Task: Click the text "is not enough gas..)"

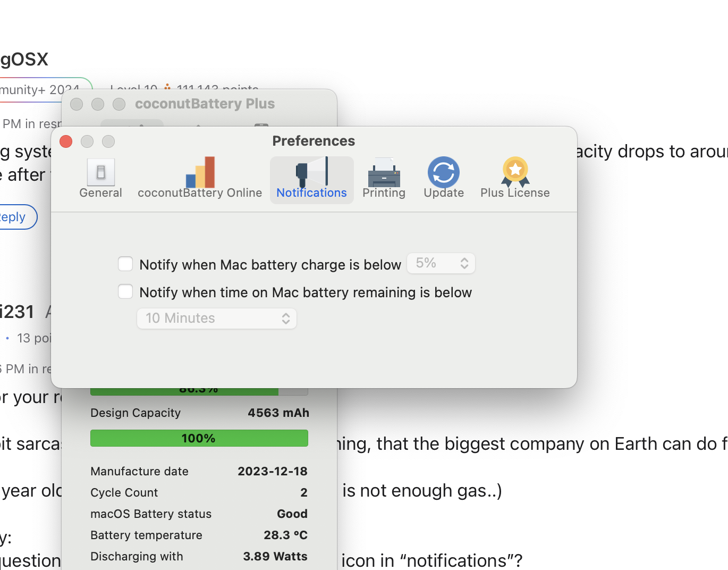Action: coord(422,491)
